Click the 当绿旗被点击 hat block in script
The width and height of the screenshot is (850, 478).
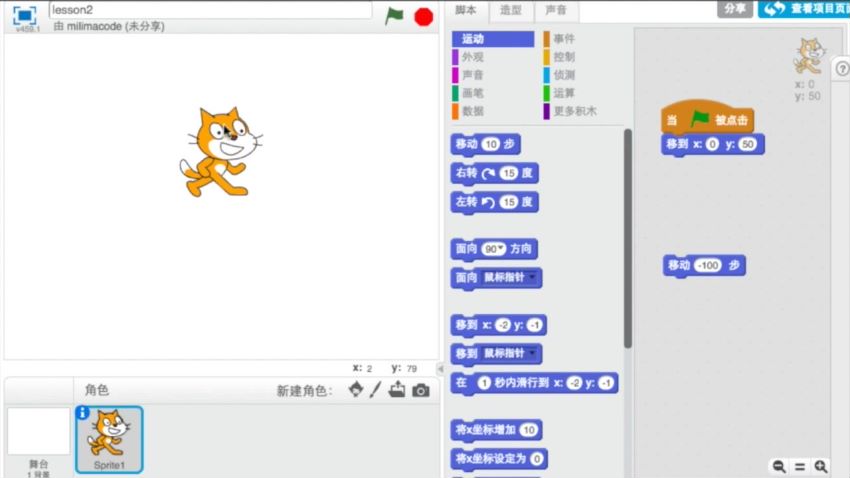(707, 118)
